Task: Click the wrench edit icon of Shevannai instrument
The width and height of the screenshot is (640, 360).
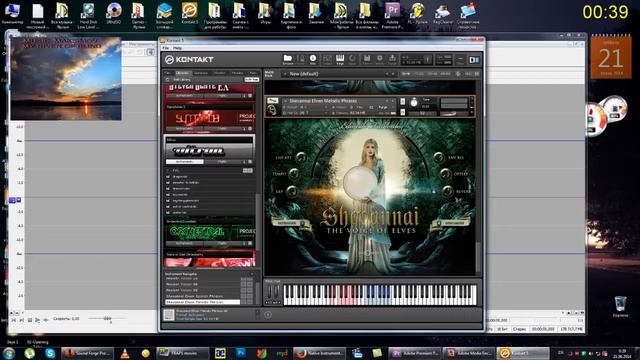Action: [271, 109]
